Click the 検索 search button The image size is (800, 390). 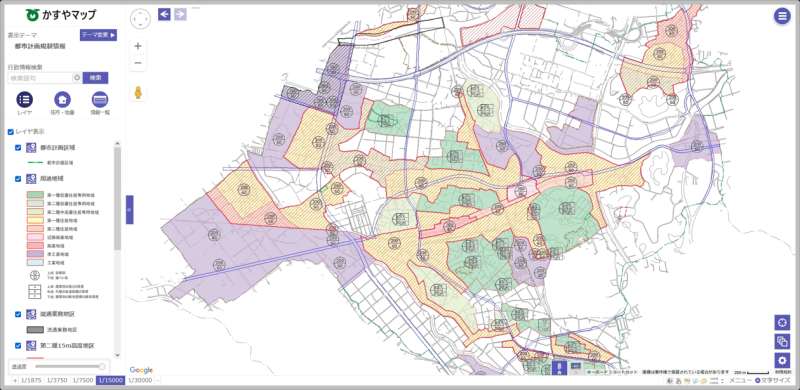pyautogui.click(x=95, y=78)
